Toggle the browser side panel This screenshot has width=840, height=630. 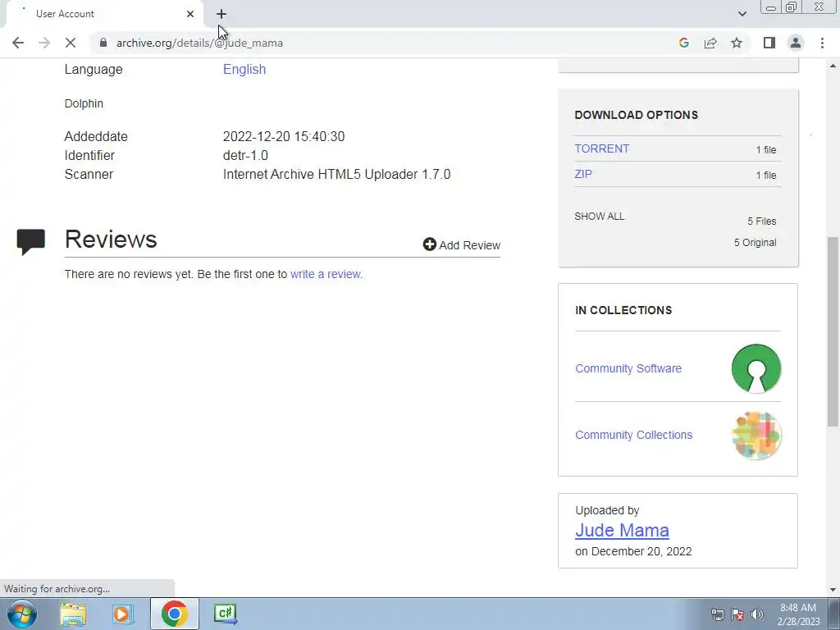769,43
